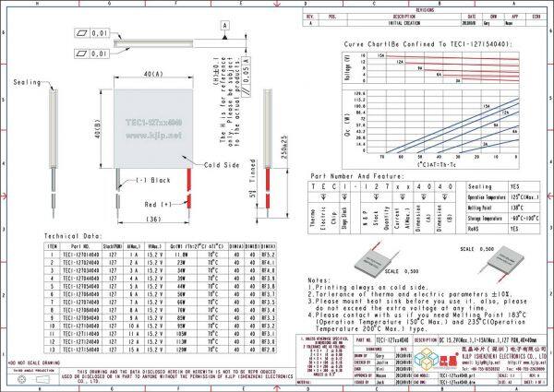Screen dimensions: 554x392
Task: Click the Cold Side label
Action: point(223,166)
